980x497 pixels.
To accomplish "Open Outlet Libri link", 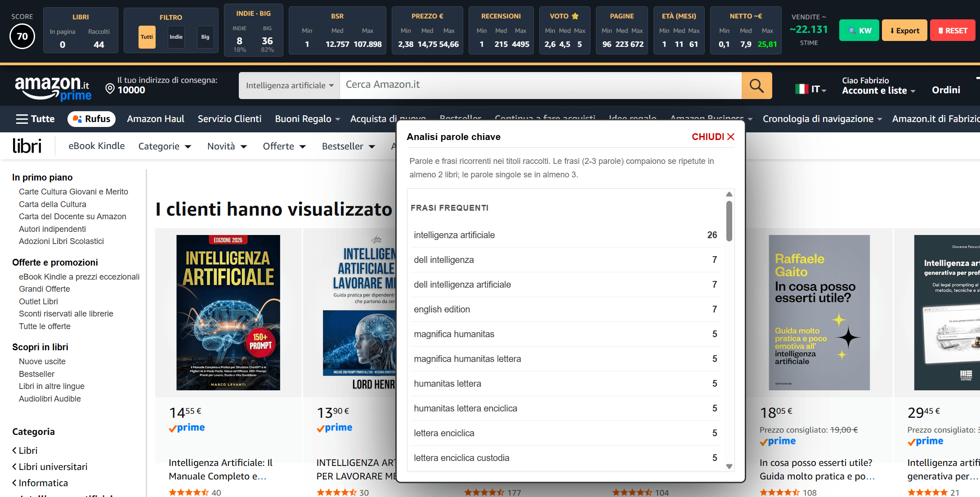I will click(x=38, y=302).
